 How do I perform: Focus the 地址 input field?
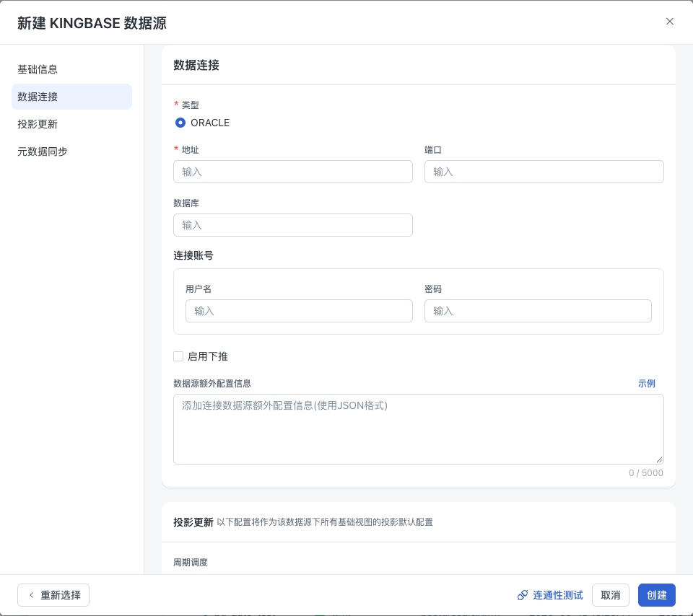coord(292,172)
